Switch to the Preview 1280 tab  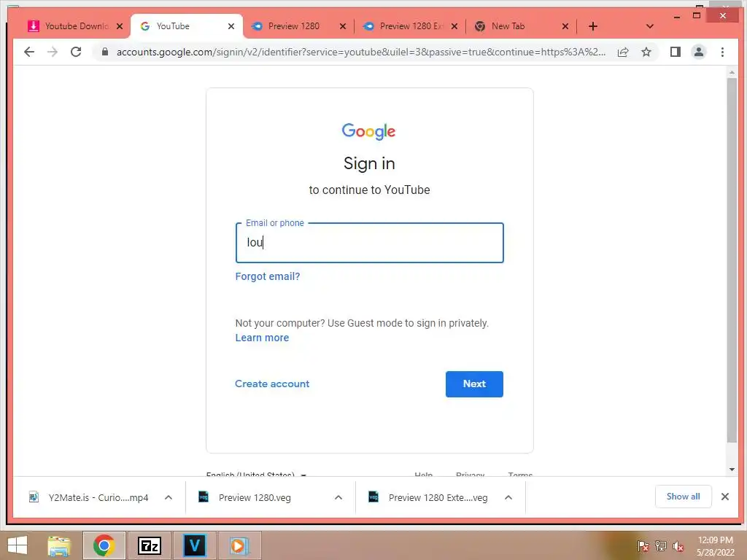pos(293,26)
